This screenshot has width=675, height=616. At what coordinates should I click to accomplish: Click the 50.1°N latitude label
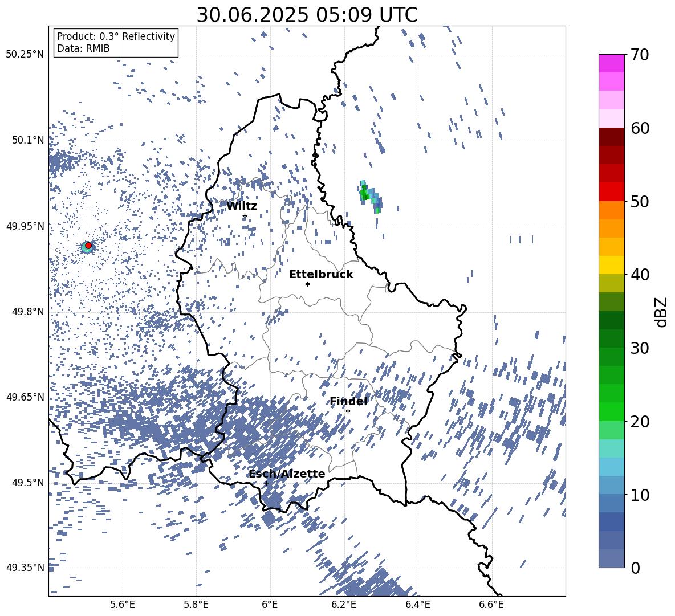click(x=27, y=140)
